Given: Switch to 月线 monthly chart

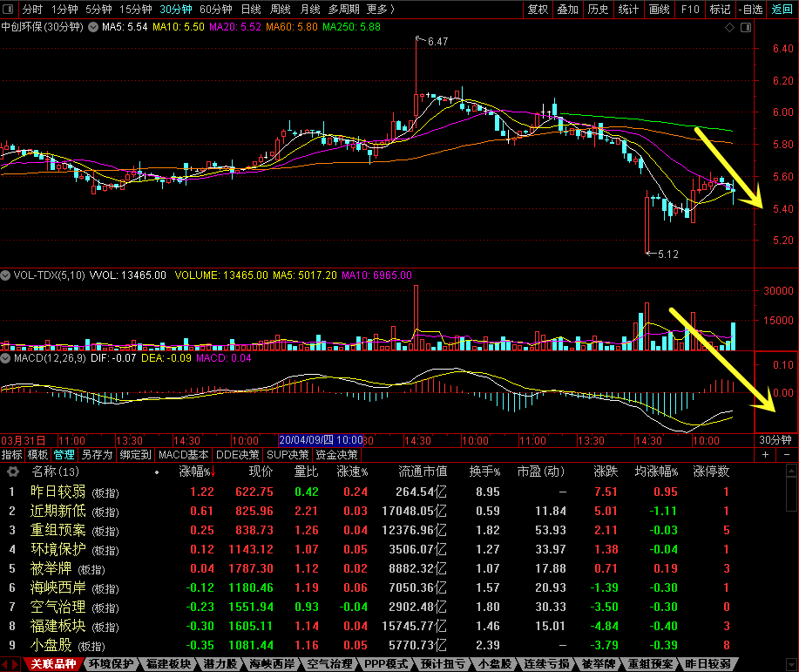Looking at the screenshot, I should tap(310, 10).
